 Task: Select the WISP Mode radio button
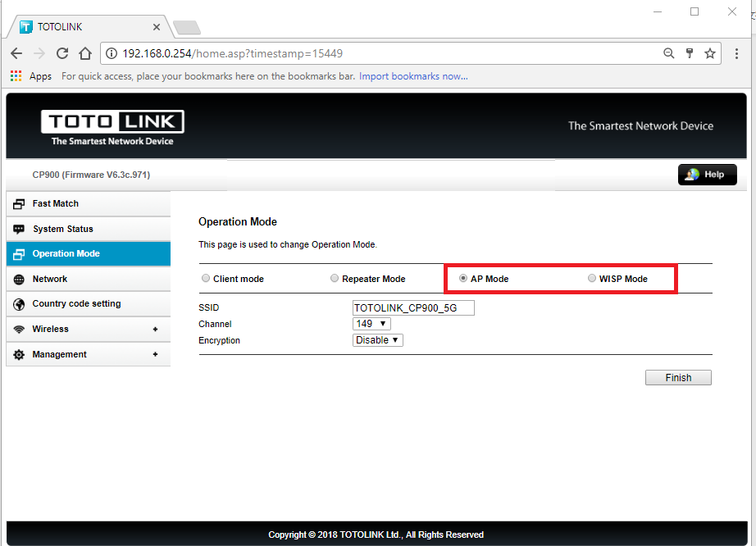click(591, 278)
